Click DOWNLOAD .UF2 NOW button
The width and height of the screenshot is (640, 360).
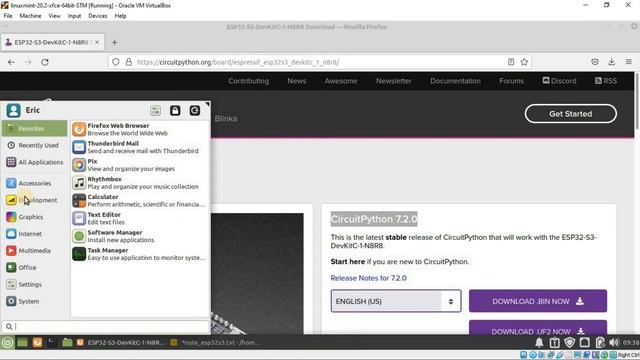coord(538,327)
